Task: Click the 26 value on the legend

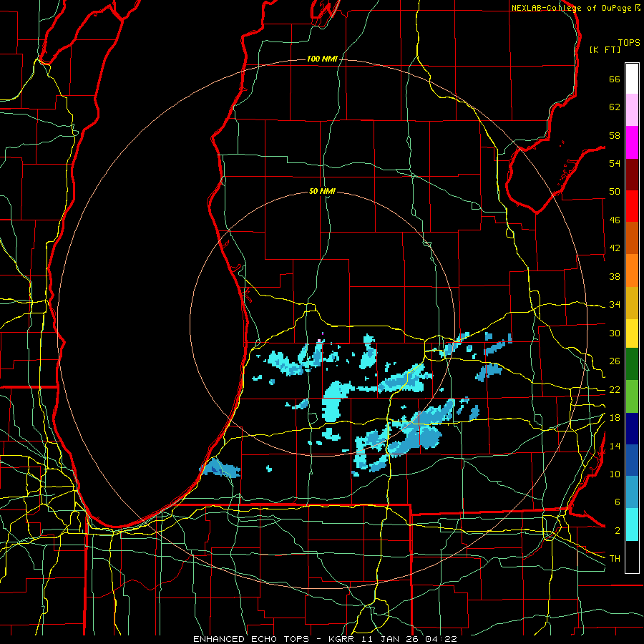Action: [x=615, y=361]
